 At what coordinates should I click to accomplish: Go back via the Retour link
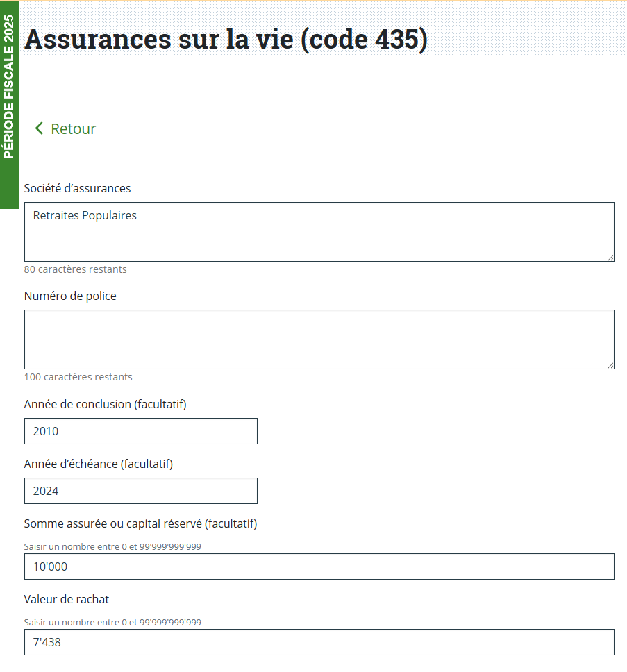point(73,128)
